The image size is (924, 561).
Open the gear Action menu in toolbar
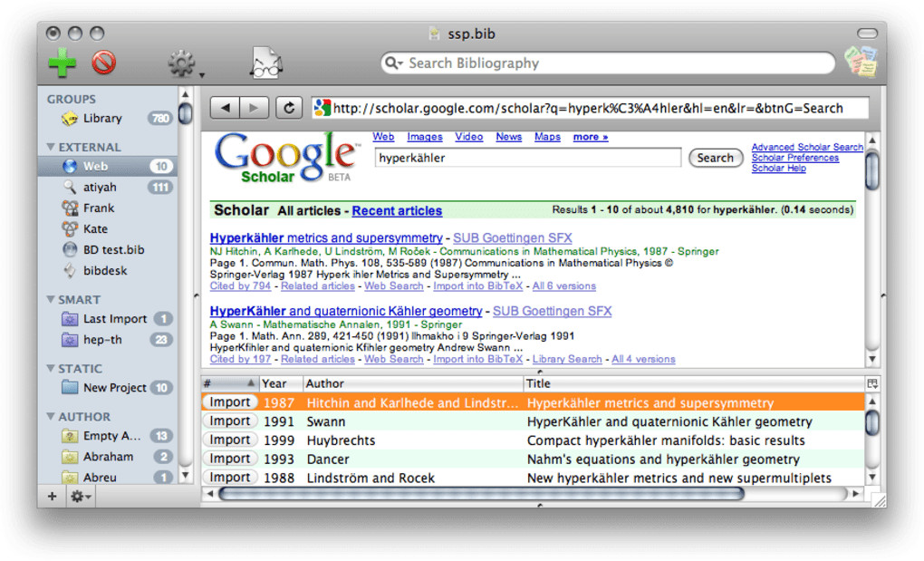point(185,63)
